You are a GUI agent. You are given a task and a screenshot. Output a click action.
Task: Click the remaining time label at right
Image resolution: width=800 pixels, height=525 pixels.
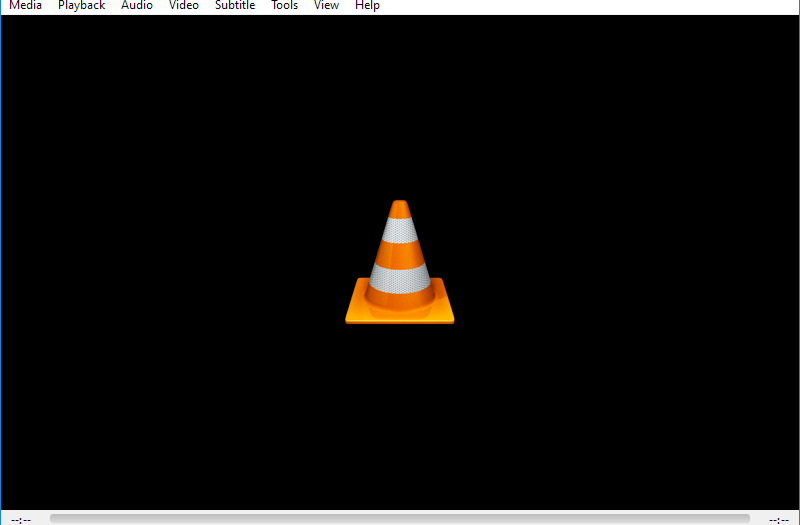779,520
